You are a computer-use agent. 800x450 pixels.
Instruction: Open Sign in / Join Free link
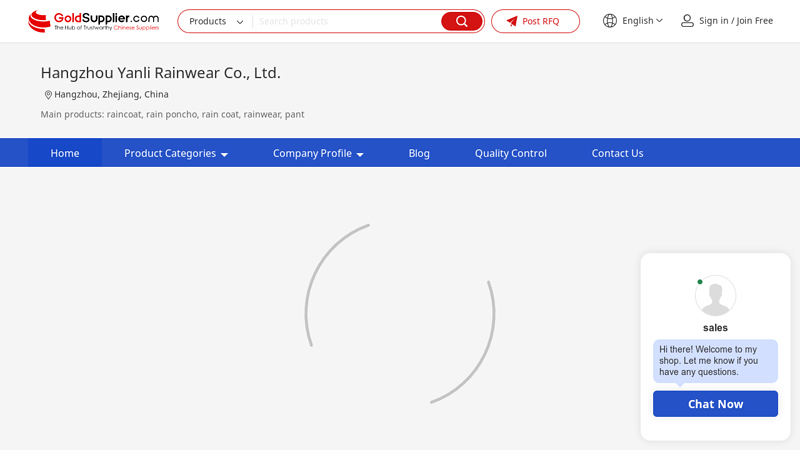736,21
